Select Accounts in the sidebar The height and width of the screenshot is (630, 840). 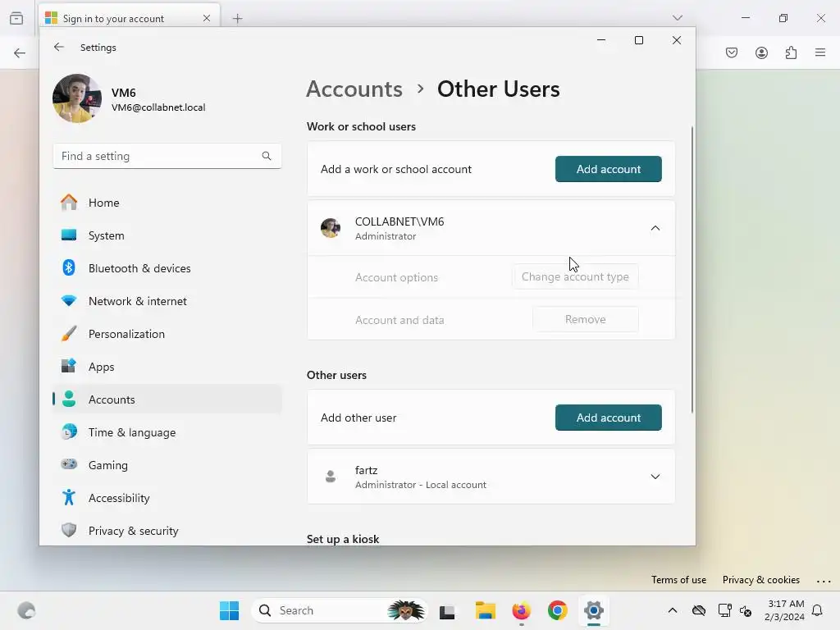[x=167, y=399]
